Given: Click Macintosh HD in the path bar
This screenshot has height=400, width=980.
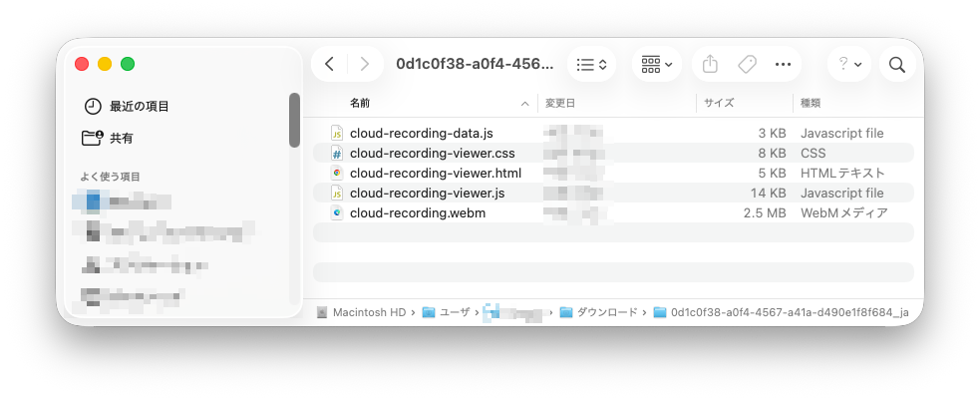Looking at the screenshot, I should click(369, 312).
